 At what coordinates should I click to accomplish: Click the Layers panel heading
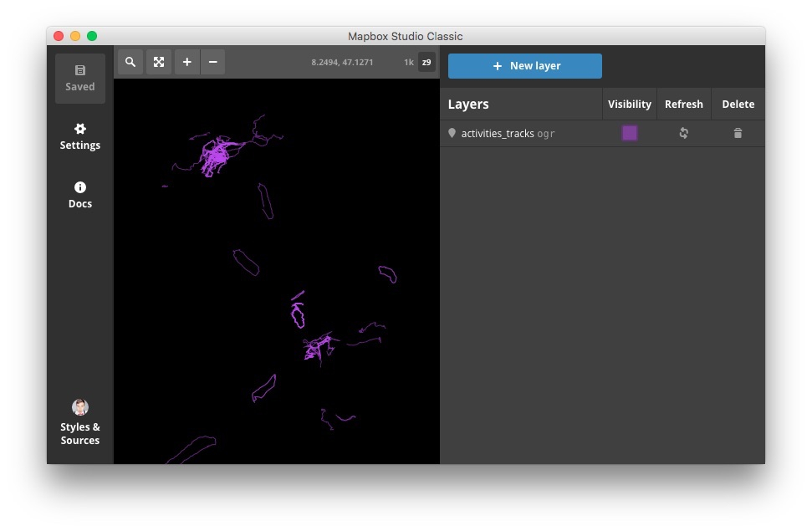tap(468, 105)
